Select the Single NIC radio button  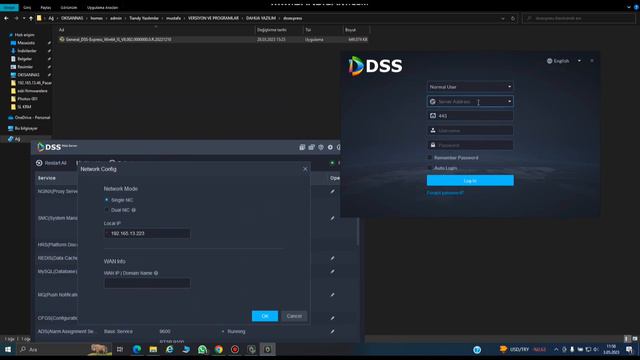(x=107, y=200)
